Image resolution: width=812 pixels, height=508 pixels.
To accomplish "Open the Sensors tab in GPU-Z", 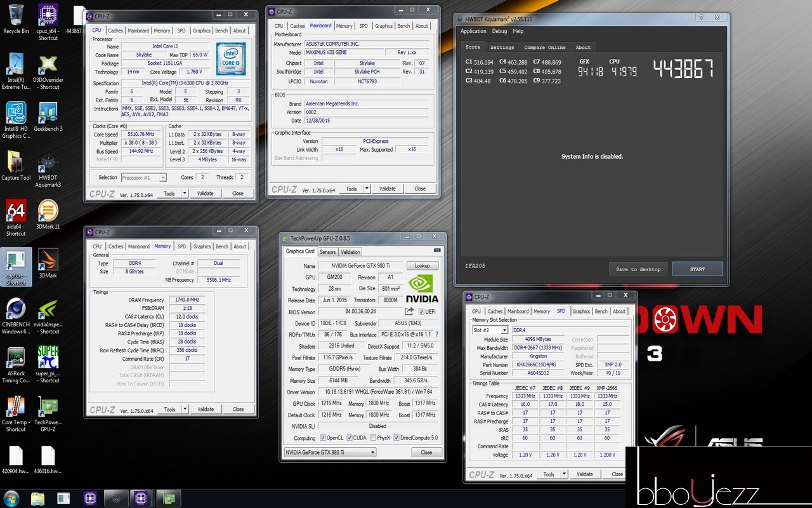I will (x=327, y=251).
